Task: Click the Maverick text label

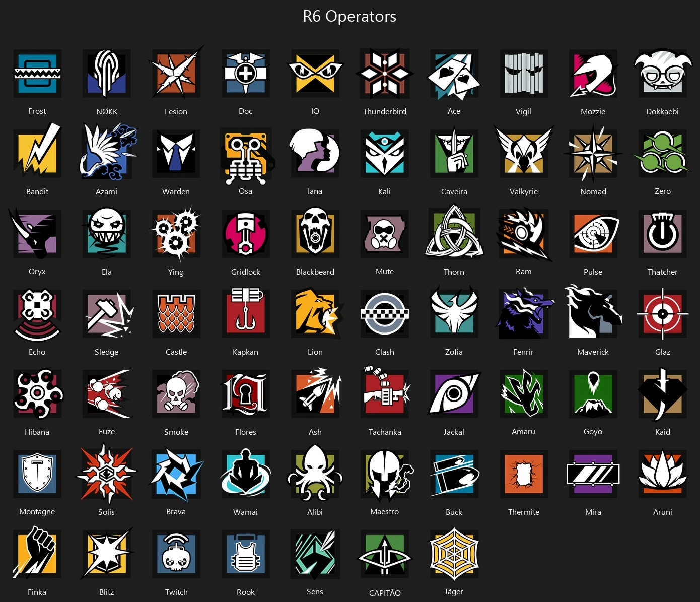Action: tap(593, 352)
